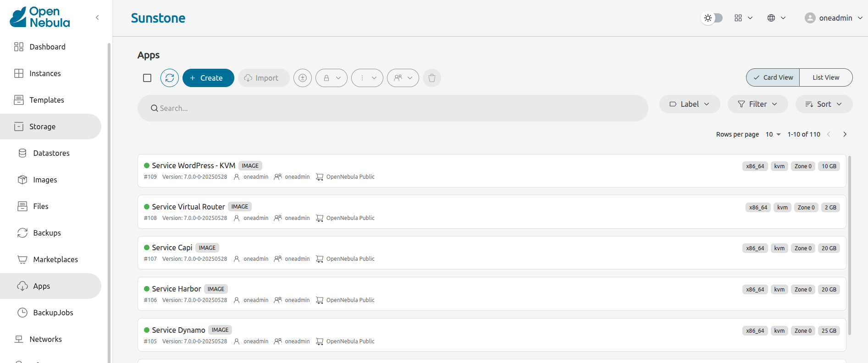Expand the ownership dropdown

tap(403, 78)
